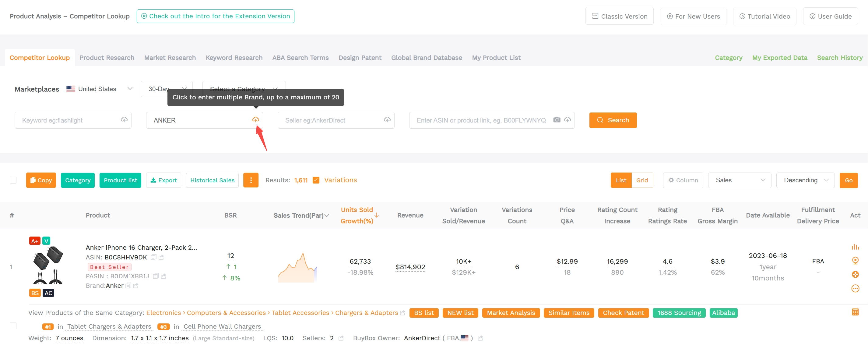
Task: Click the green V video badge on the product
Action: pos(46,241)
